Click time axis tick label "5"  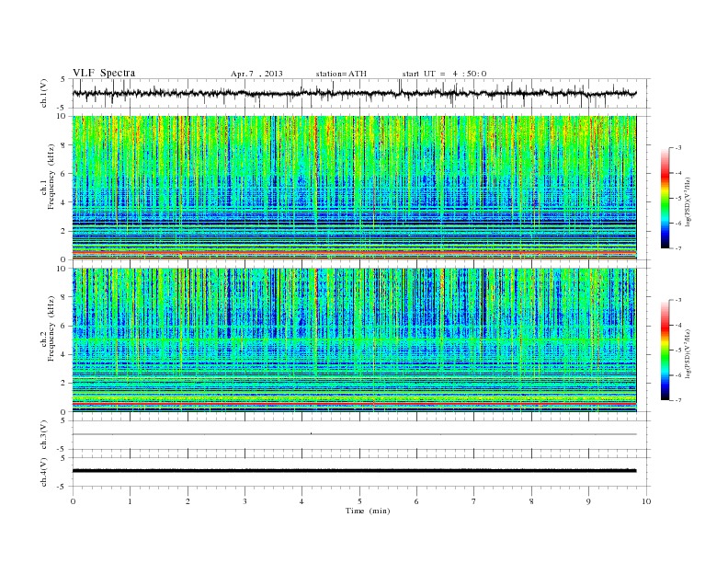click(x=359, y=501)
